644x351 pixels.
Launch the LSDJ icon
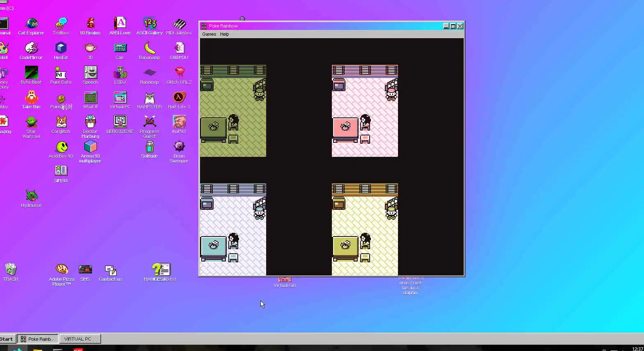pos(120,76)
